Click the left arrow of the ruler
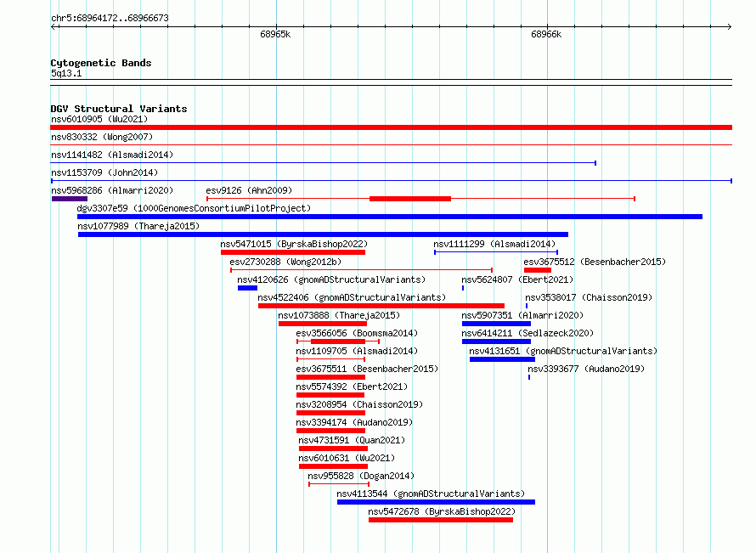Viewport: 756px width, 553px height. point(54,27)
